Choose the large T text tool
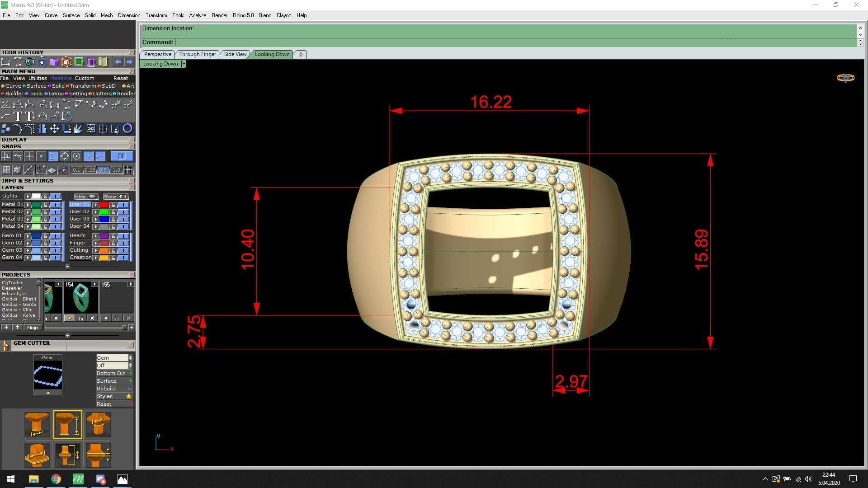868x488 pixels. (x=18, y=117)
